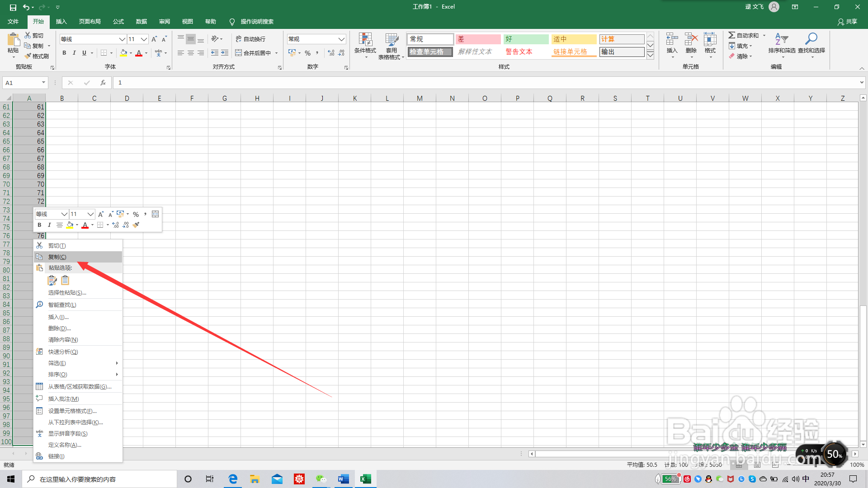The image size is (868, 488).
Task: Toggle Wrap Text option
Action: (x=251, y=39)
